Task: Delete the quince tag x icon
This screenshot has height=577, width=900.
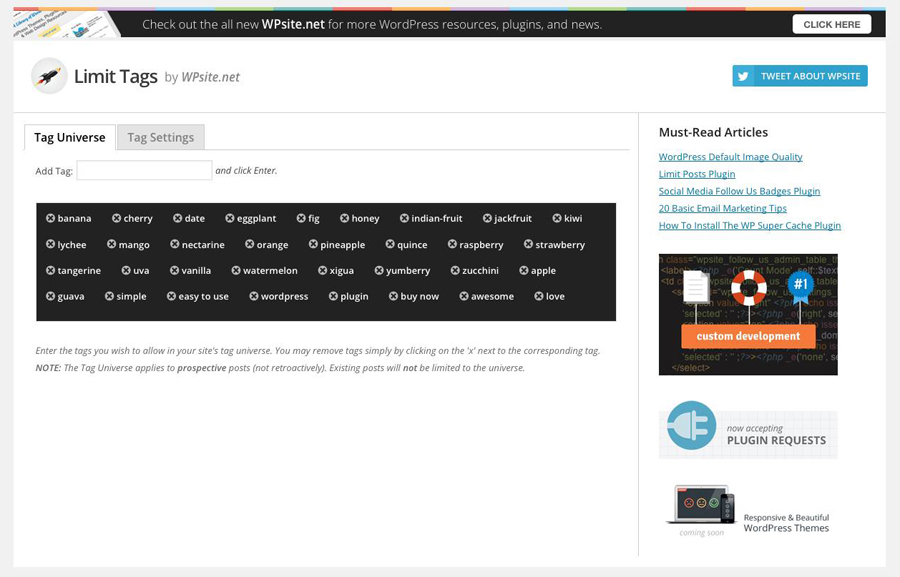Action: [390, 244]
